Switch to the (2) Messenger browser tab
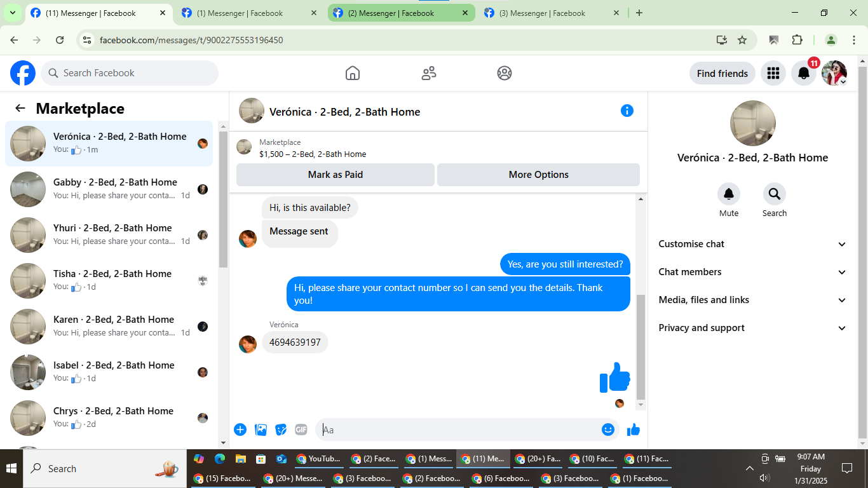Image resolution: width=868 pixels, height=488 pixels. (x=401, y=13)
